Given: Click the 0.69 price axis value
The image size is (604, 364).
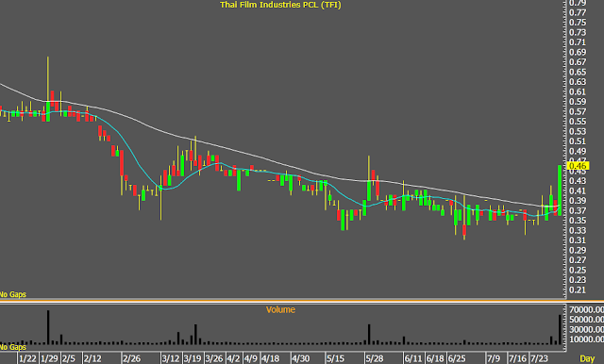Looking at the screenshot, I should 578,52.
